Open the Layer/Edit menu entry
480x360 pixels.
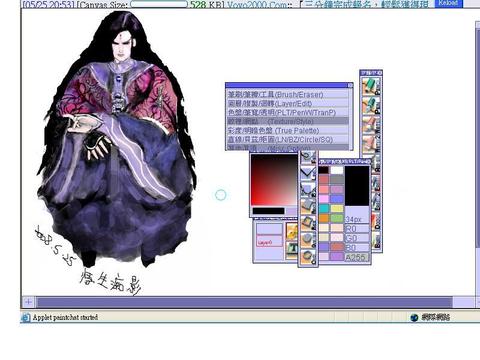[288, 104]
